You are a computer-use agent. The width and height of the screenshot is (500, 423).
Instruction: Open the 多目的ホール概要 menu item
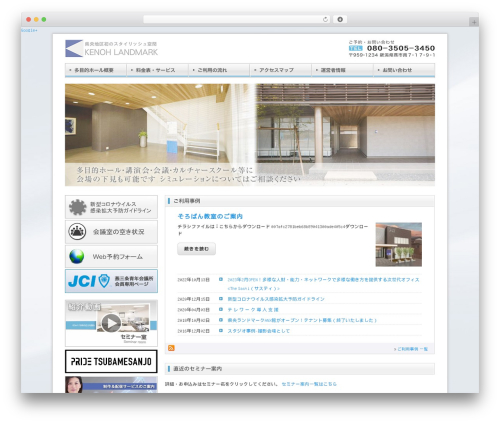pyautogui.click(x=96, y=70)
